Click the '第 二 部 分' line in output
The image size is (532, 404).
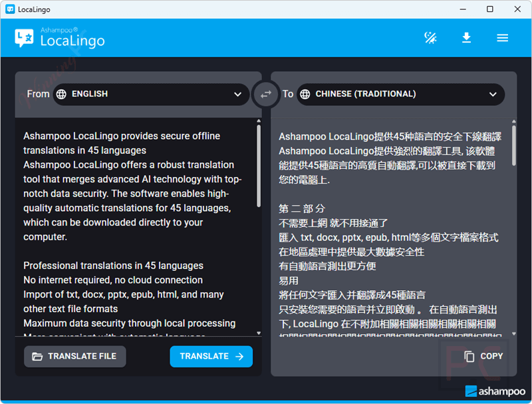click(302, 209)
